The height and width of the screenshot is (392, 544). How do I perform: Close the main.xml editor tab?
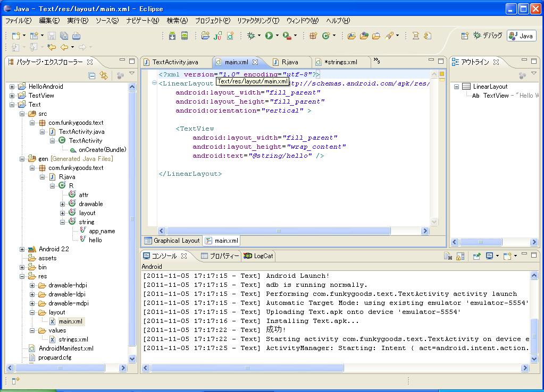[x=255, y=62]
